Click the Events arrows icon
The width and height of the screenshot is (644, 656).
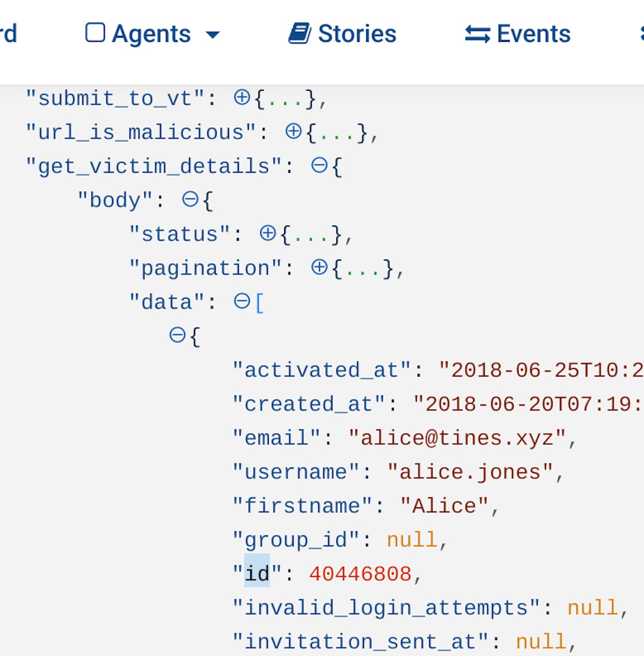pyautogui.click(x=477, y=34)
